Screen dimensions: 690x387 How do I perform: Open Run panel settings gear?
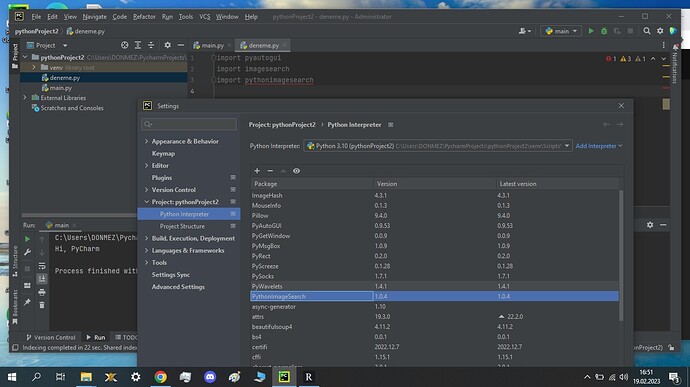coord(650,225)
